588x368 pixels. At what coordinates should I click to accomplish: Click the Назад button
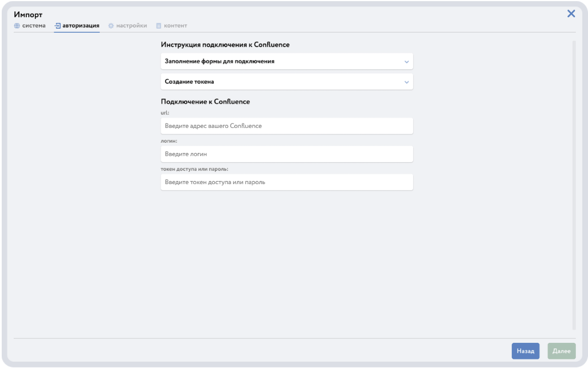pyautogui.click(x=526, y=351)
